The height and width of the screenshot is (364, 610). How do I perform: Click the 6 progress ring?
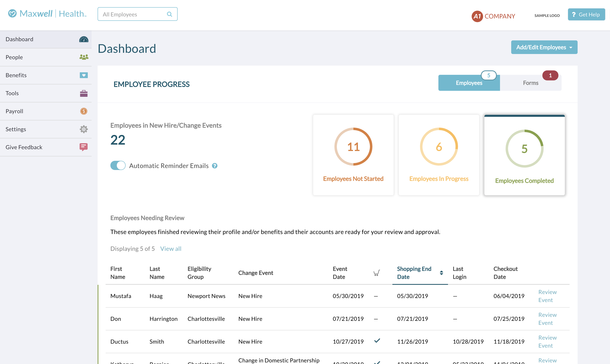(x=439, y=147)
